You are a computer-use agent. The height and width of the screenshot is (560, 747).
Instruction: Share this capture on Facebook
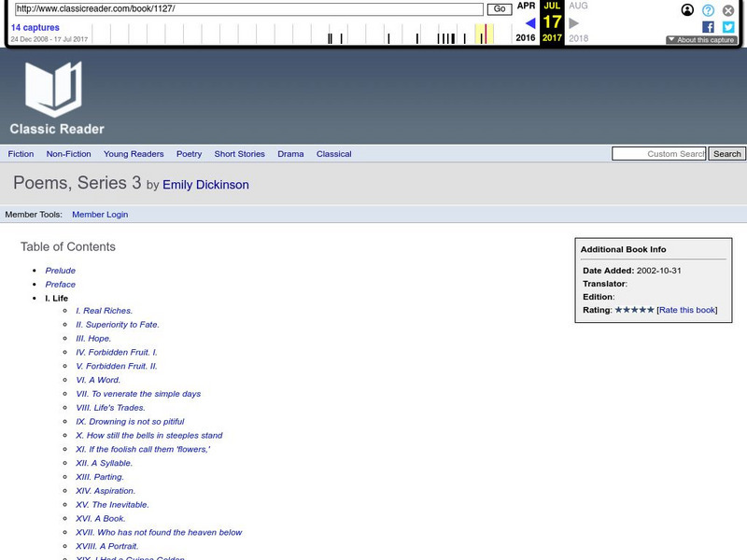tap(708, 27)
